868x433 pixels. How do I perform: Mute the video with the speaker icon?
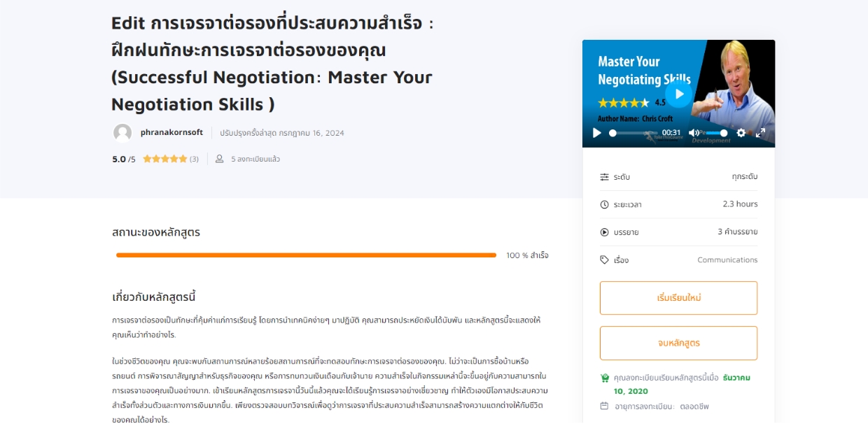click(x=693, y=133)
